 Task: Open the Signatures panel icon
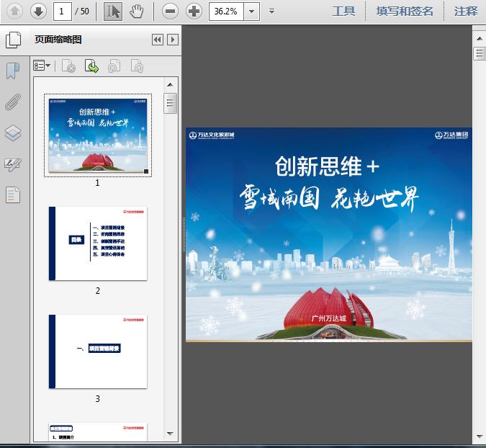tap(13, 164)
